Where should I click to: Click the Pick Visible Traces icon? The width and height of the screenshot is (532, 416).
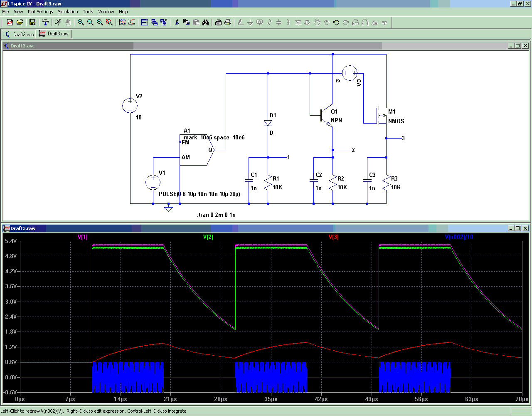click(x=122, y=22)
